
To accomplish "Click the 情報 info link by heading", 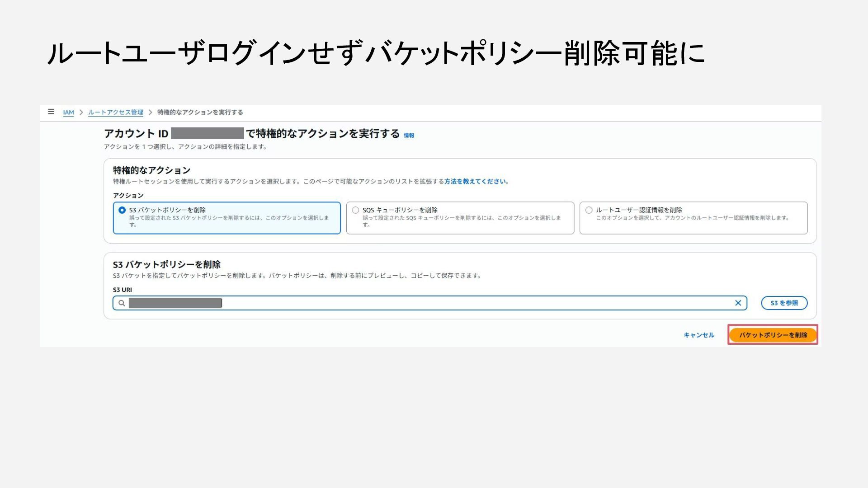I will 409,136.
